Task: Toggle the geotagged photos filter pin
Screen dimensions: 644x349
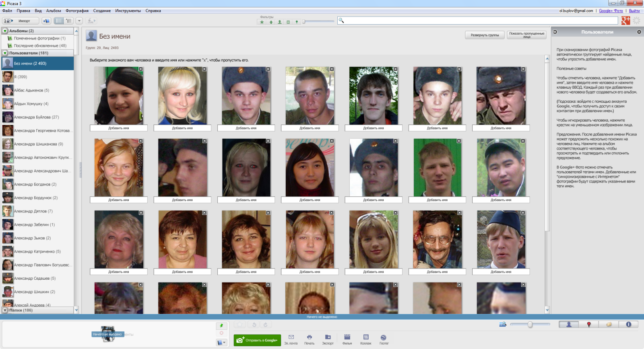Action: tap(297, 22)
